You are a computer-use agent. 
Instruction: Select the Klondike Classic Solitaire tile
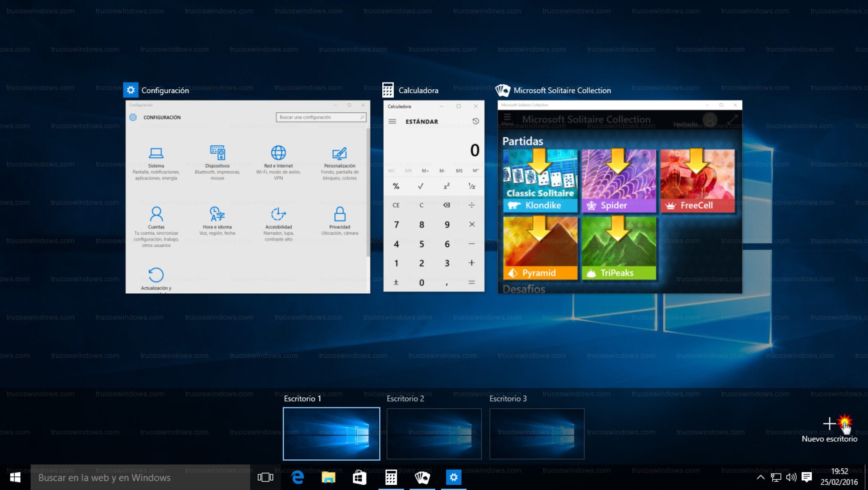(539, 180)
